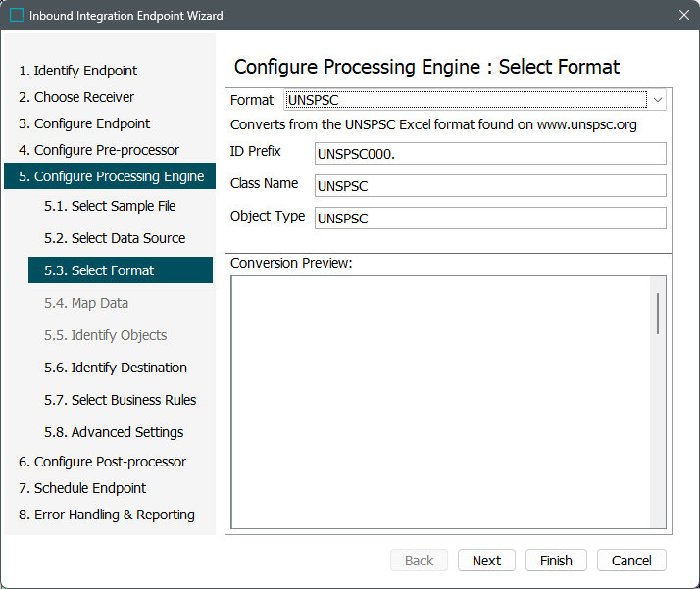Click the ID Prefix input field
700x589 pixels.
(490, 154)
